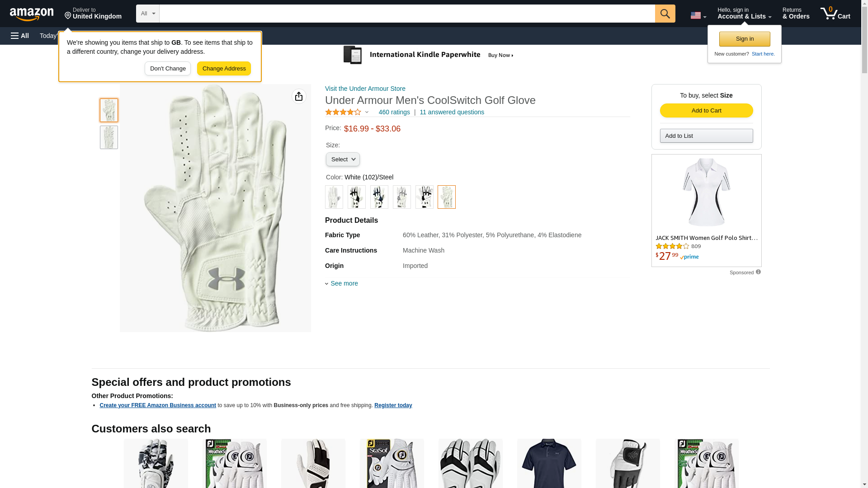Image resolution: width=868 pixels, height=488 pixels.
Task: Open the search category All dropdown
Action: tap(147, 14)
